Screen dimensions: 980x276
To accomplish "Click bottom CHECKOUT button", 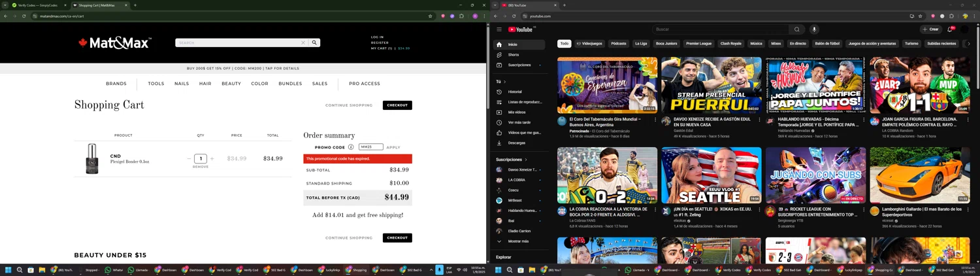I will (397, 238).
